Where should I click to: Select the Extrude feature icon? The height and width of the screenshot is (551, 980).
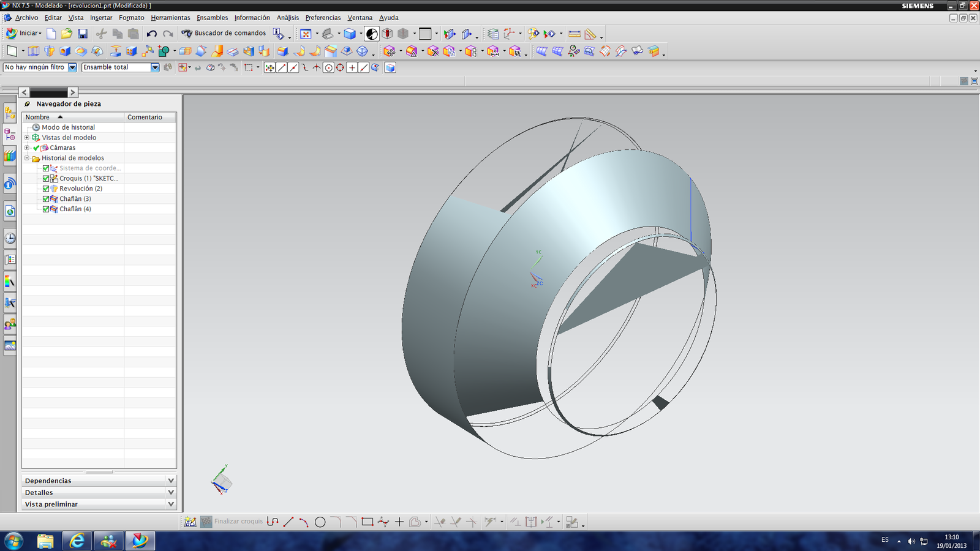[34, 51]
